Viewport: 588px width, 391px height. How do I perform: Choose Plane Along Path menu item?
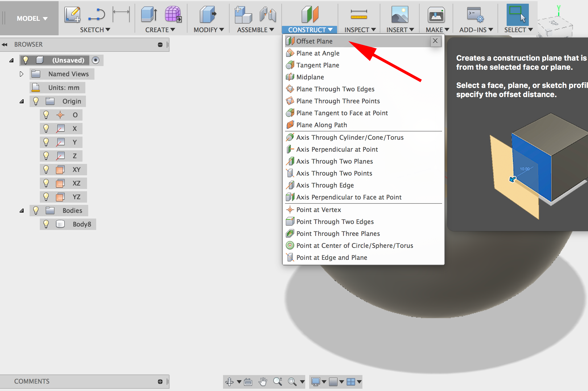(x=363, y=125)
